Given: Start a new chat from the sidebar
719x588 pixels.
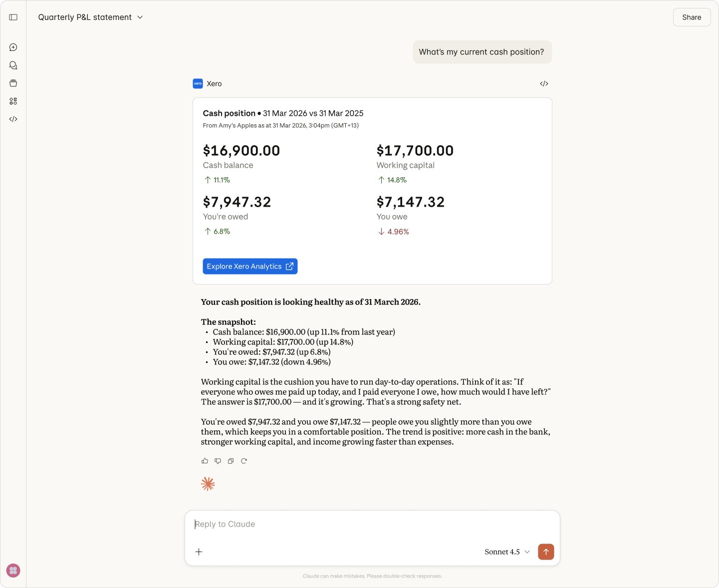Looking at the screenshot, I should 13,47.
